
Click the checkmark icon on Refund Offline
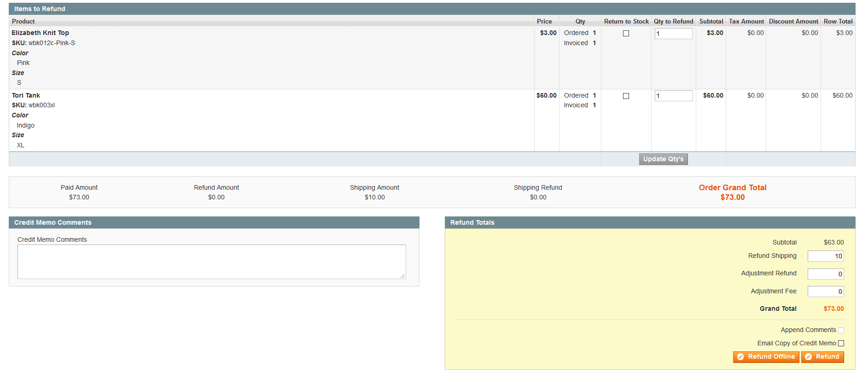pos(740,357)
